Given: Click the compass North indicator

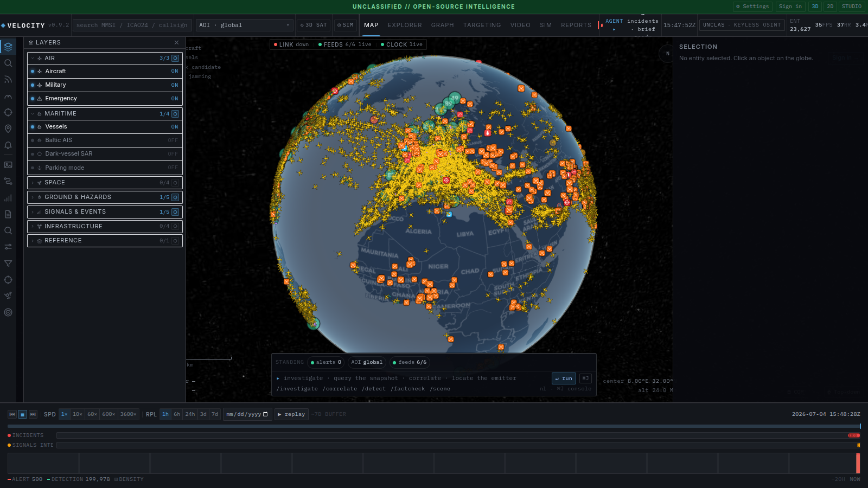Looking at the screenshot, I should tap(667, 54).
